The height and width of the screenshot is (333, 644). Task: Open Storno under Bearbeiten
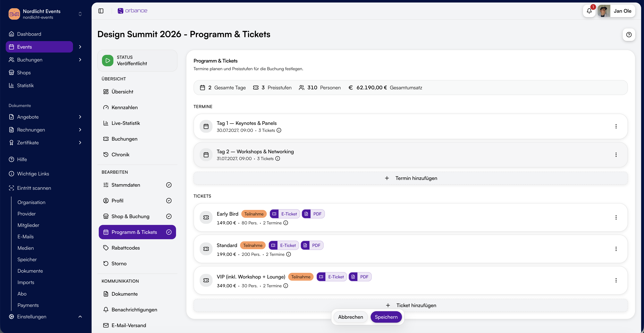click(x=137, y=264)
